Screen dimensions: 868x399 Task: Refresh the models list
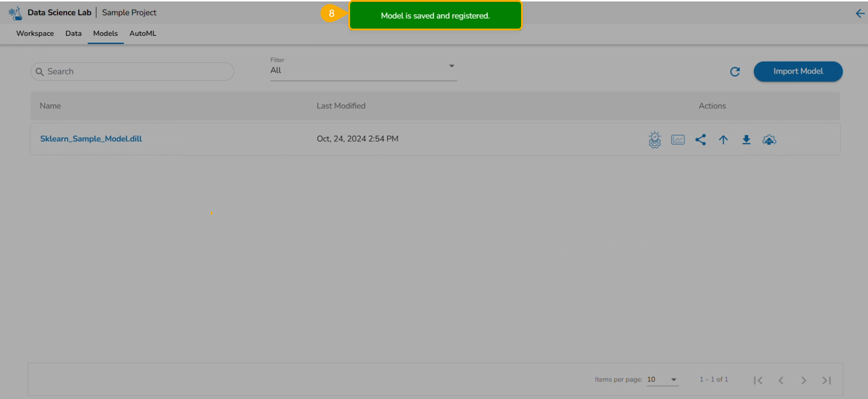[x=735, y=72]
